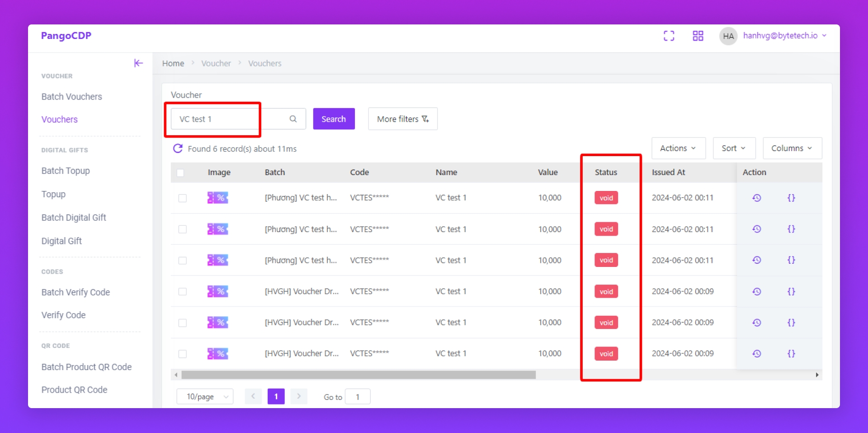Open the apps grid icon
The width and height of the screenshot is (868, 433).
click(698, 36)
